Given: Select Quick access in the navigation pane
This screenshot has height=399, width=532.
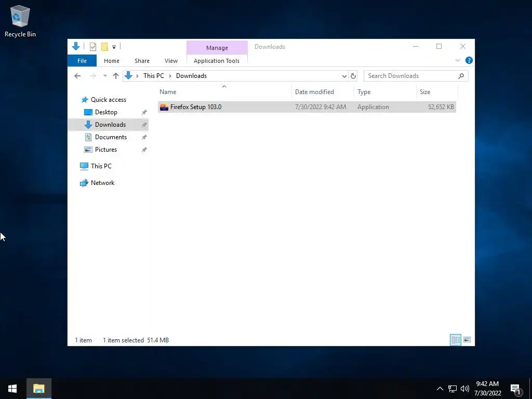Looking at the screenshot, I should (x=108, y=100).
